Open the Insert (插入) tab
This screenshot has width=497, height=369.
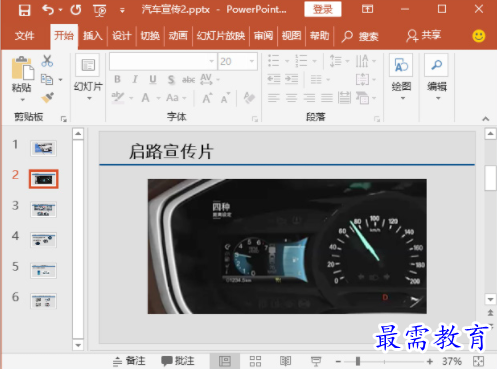(93, 36)
